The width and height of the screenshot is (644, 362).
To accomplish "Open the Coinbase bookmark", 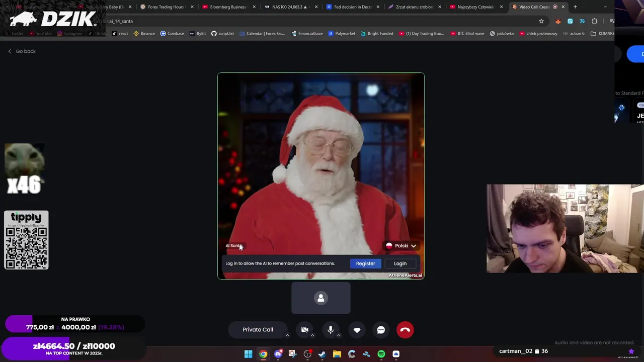I will pos(172,34).
